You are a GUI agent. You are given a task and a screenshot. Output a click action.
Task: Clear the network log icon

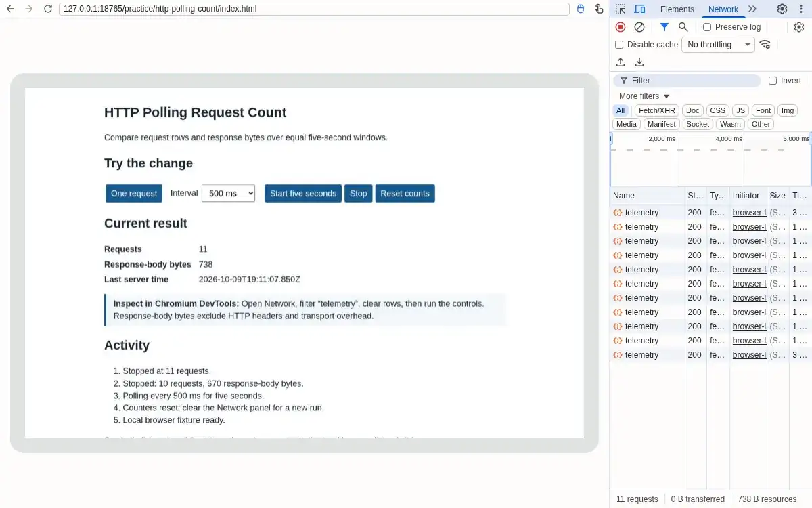tap(639, 27)
